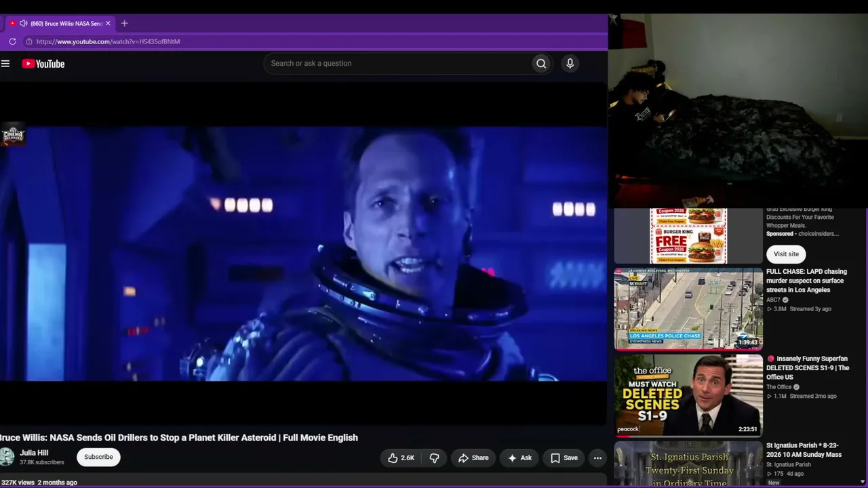Screen dimensions: 868x488
Task: Open the LAPD police chase thumbnail
Action: pyautogui.click(x=688, y=309)
